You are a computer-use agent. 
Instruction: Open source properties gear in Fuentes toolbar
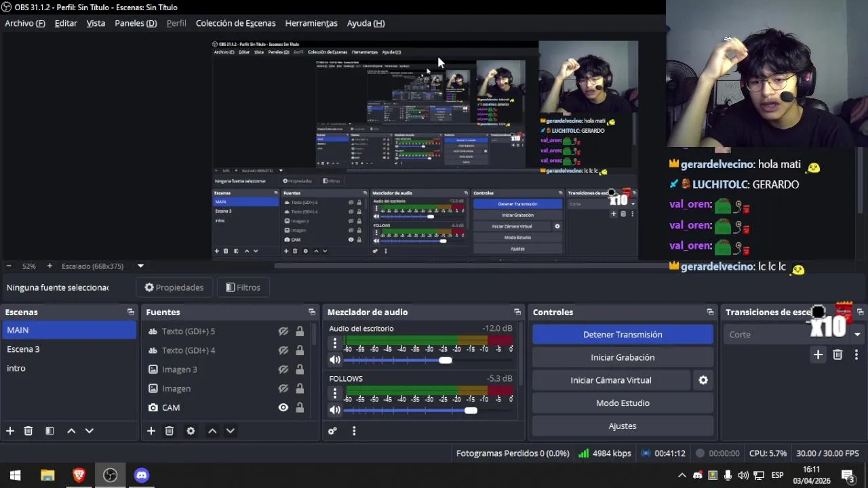(x=191, y=431)
